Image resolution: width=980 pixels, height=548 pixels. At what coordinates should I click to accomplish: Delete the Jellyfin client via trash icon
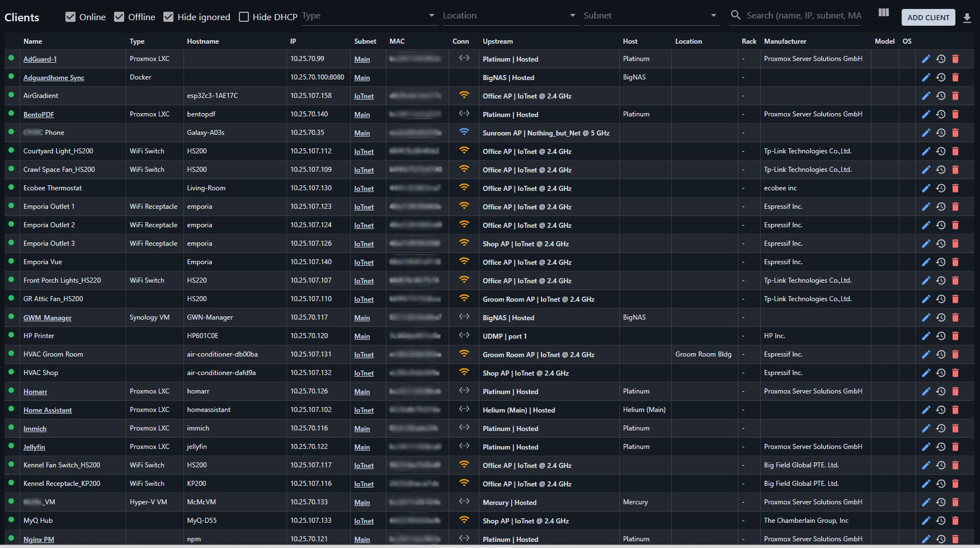pos(955,447)
